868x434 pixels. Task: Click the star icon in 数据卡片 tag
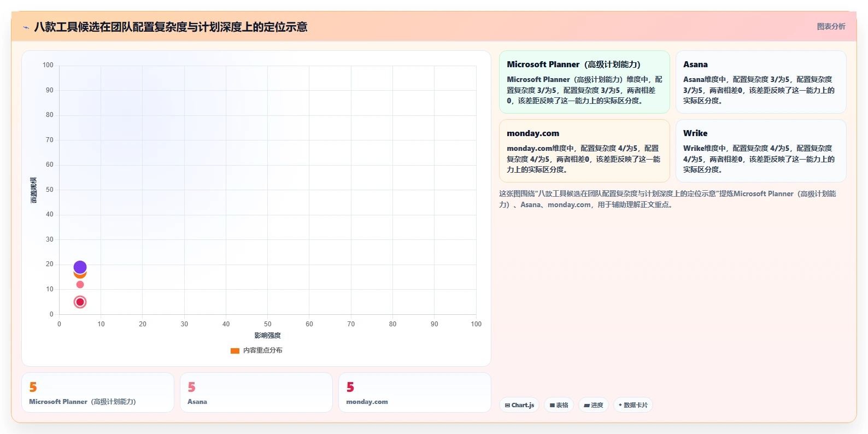620,405
